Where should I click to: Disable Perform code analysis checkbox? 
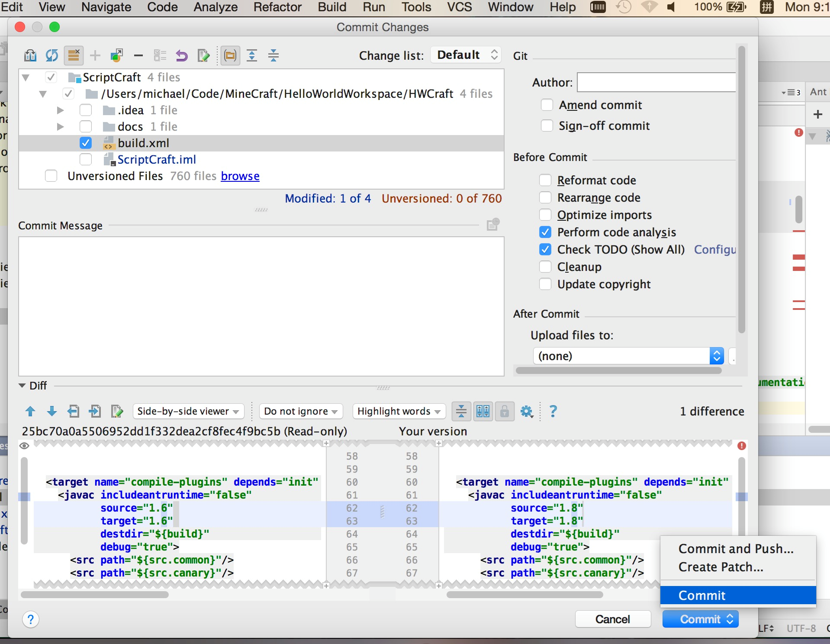[545, 232]
